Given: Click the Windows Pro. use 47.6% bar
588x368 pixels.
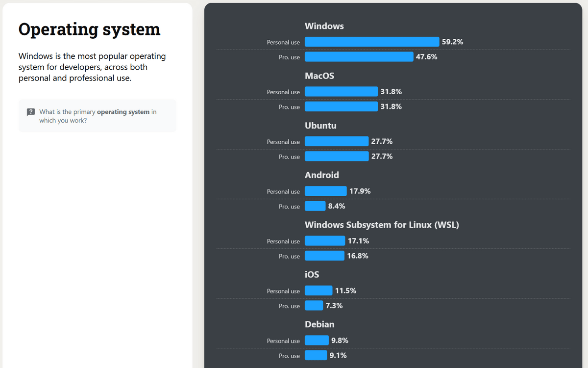Looking at the screenshot, I should pyautogui.click(x=359, y=57).
